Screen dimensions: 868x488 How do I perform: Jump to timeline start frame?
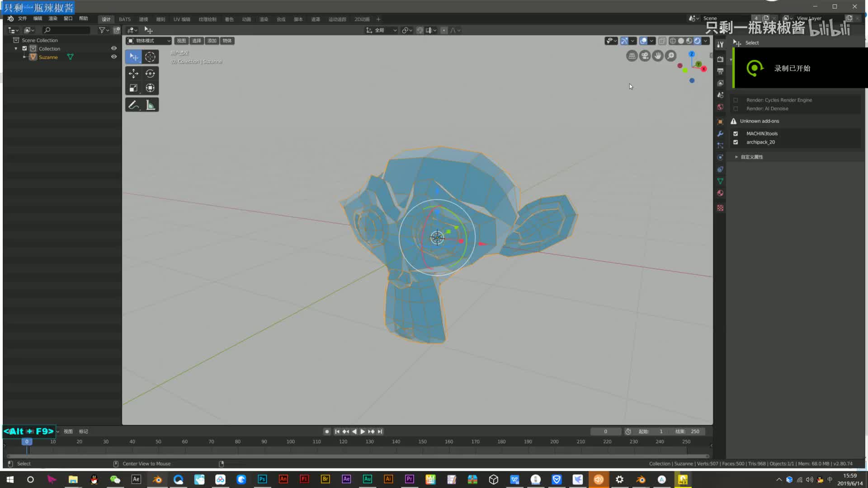337,432
